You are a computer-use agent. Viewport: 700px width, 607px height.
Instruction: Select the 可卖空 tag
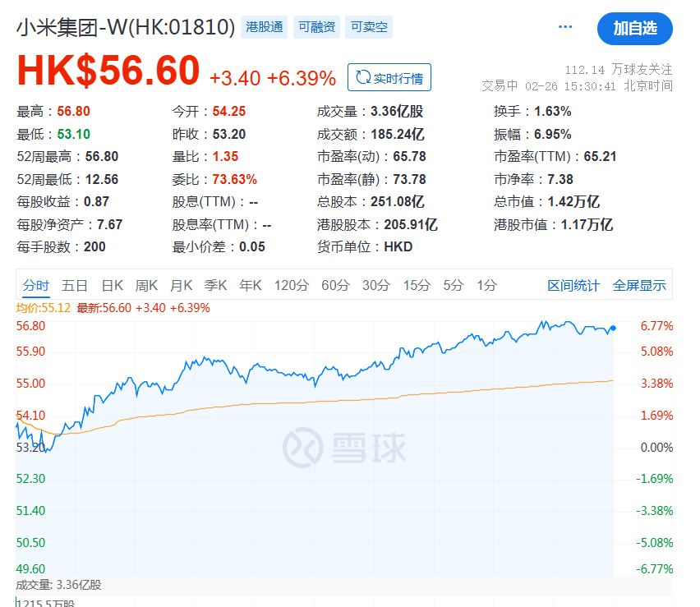[x=368, y=27]
